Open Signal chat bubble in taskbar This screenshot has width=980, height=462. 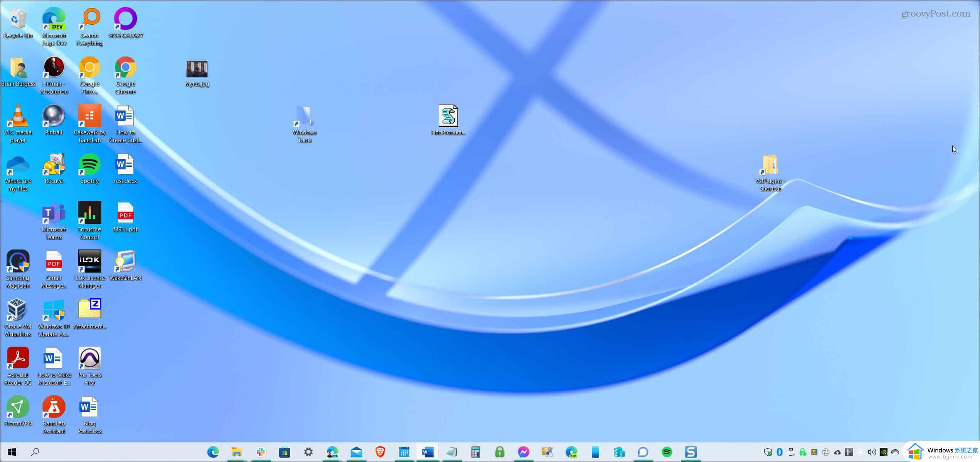pos(643,452)
